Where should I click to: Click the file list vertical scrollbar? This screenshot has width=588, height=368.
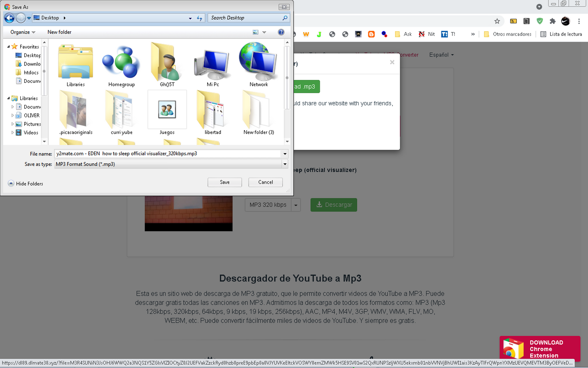click(x=287, y=92)
